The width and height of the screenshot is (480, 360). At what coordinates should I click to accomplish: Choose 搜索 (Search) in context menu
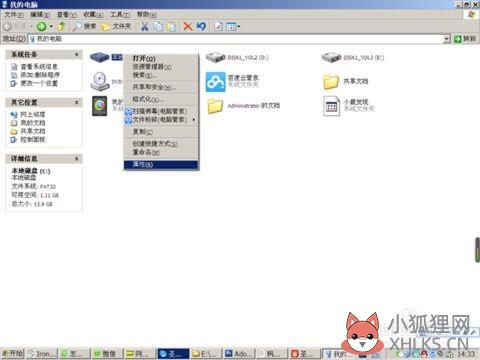click(x=161, y=75)
